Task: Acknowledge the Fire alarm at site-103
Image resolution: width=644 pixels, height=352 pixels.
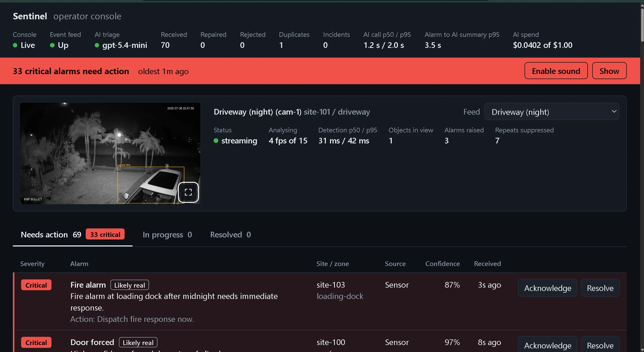Action: (x=547, y=288)
